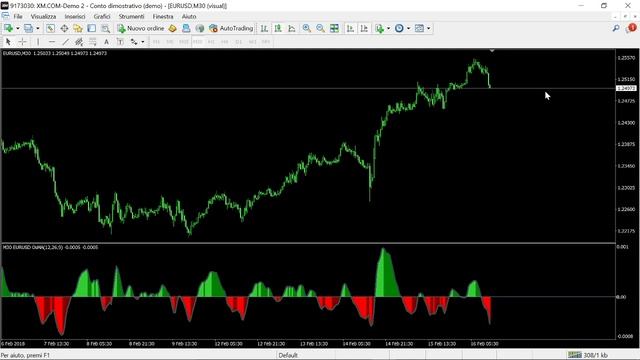The height and width of the screenshot is (360, 640).
Task: Toggle chart shift
Action: [364, 28]
